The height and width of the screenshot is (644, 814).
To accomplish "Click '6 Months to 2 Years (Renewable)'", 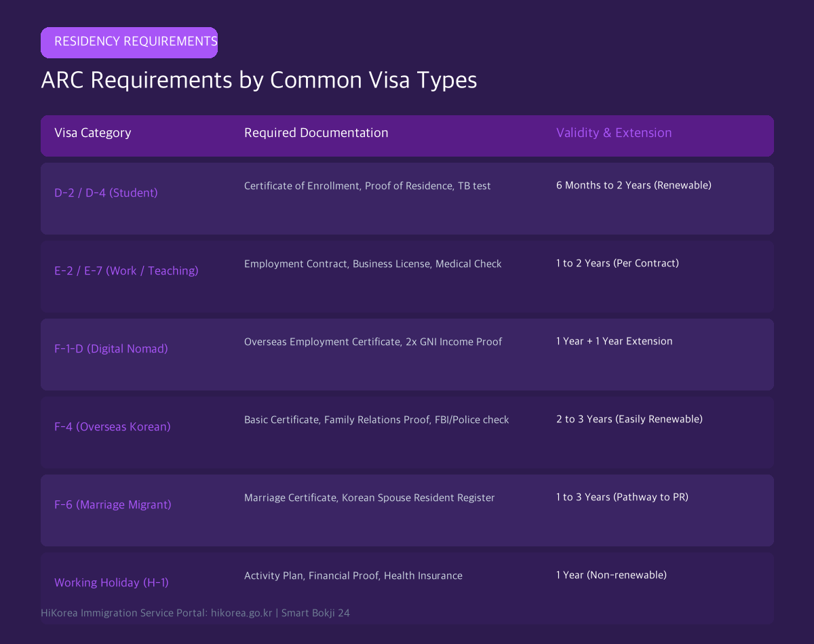I will (x=634, y=185).
